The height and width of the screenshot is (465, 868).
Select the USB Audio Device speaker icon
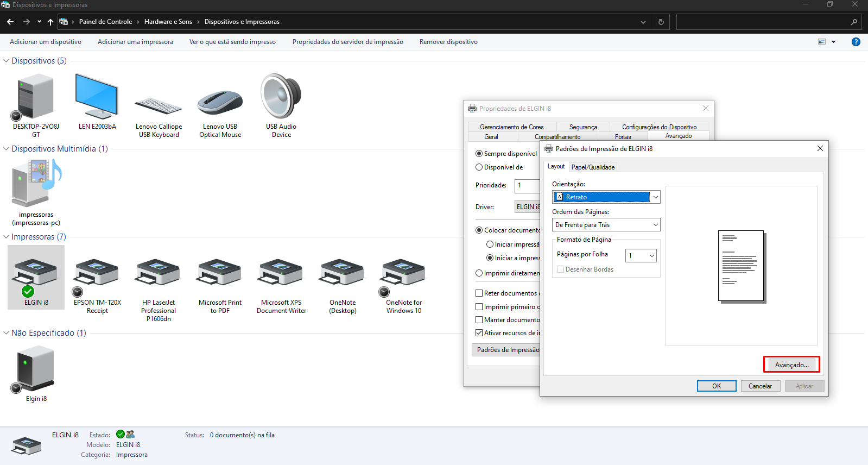[x=281, y=97]
